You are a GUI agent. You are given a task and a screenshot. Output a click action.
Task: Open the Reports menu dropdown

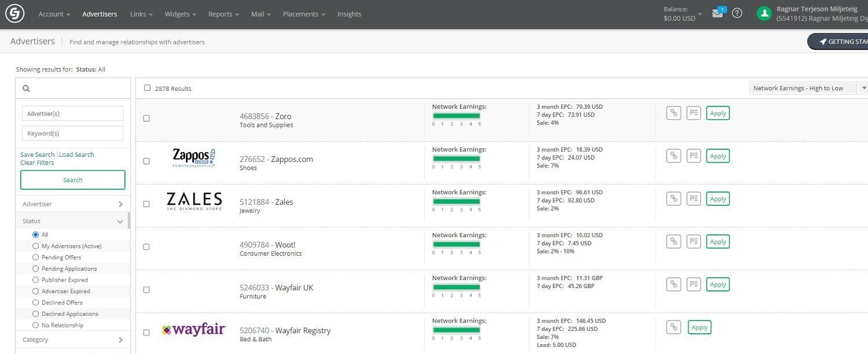[224, 14]
